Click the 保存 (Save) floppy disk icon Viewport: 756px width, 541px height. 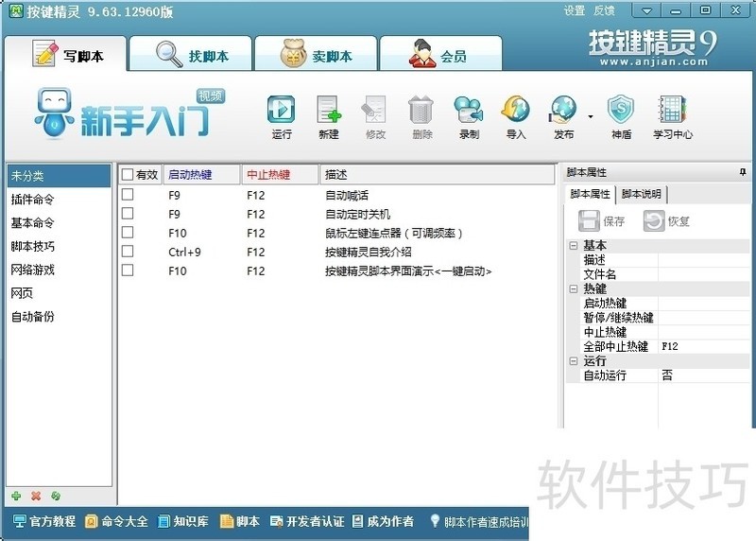[x=589, y=221]
